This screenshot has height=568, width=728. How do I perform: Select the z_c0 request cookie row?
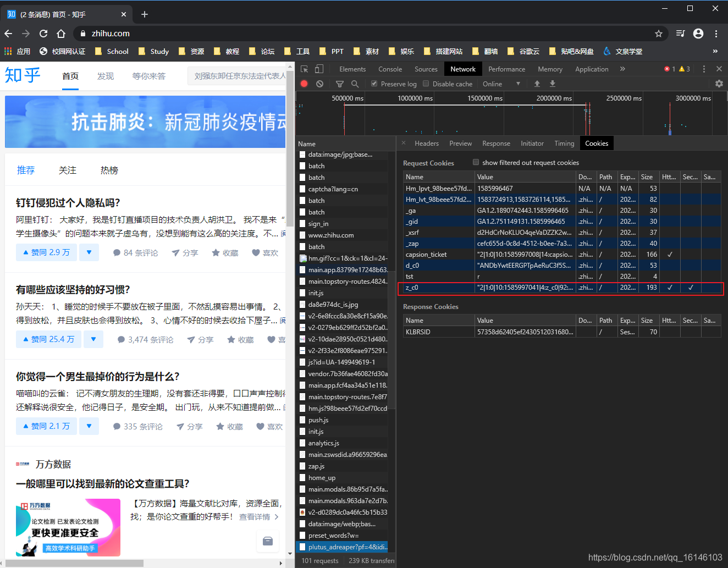561,288
